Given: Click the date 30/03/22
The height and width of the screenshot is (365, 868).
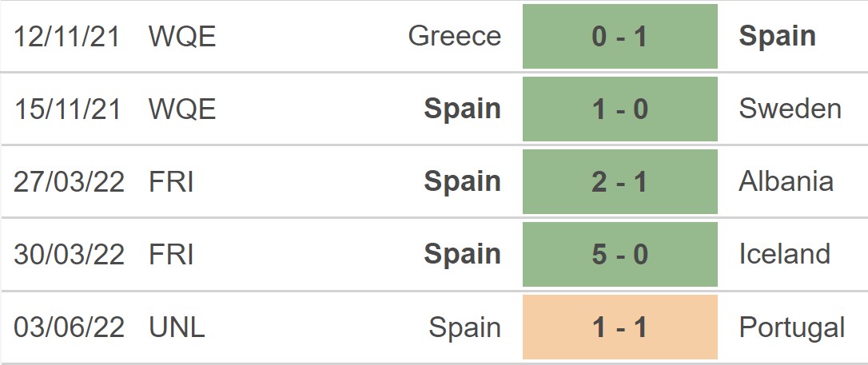Looking at the screenshot, I should [x=69, y=255].
